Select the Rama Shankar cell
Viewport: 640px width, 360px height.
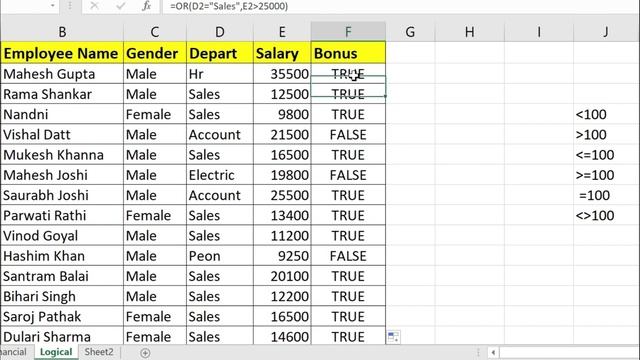coord(62,94)
